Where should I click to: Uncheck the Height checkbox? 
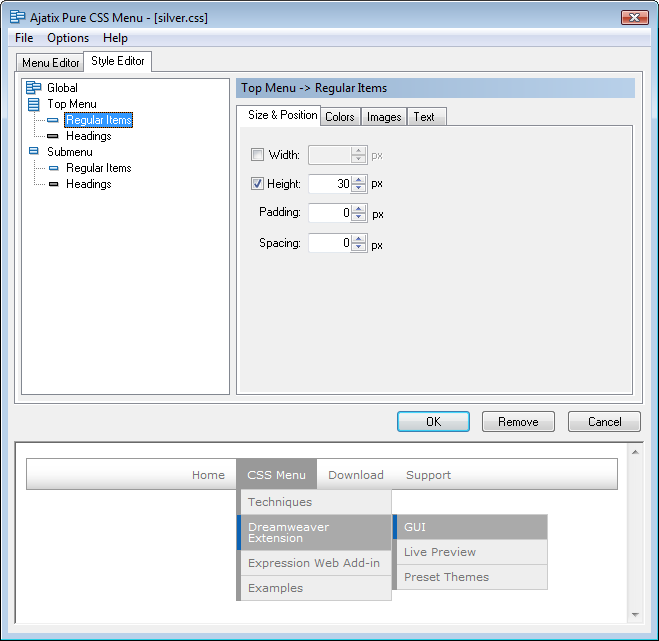click(x=257, y=184)
